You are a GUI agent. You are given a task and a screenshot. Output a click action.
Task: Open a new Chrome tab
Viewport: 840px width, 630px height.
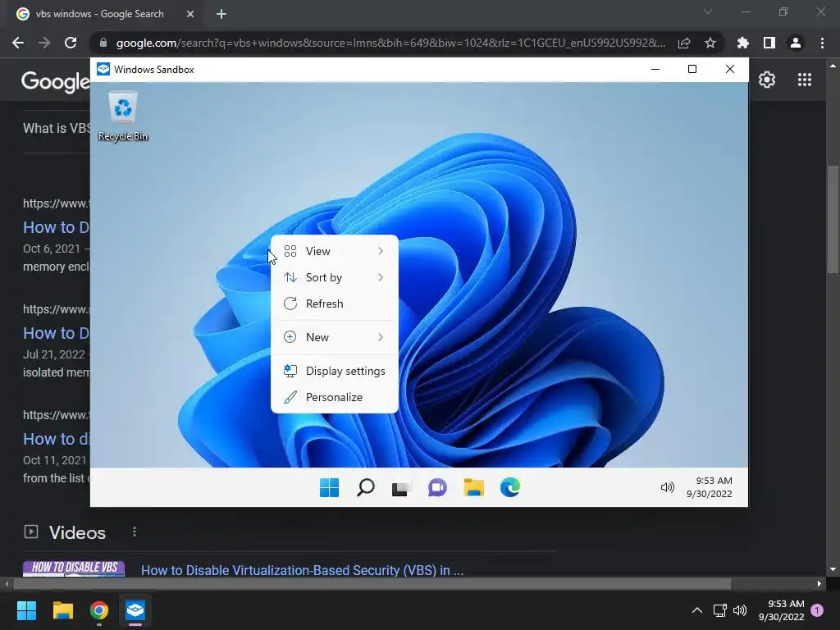[x=221, y=14]
